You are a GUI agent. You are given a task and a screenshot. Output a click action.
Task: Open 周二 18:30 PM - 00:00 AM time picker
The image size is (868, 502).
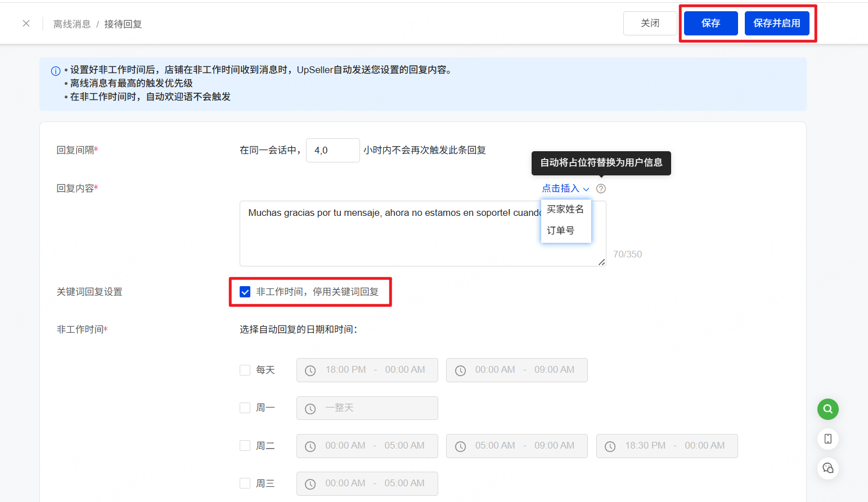click(x=667, y=446)
